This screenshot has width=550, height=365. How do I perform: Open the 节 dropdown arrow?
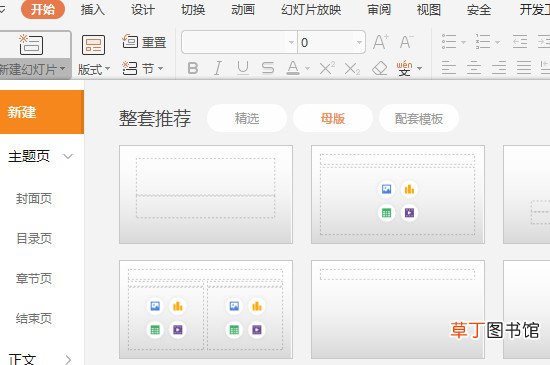coord(161,68)
